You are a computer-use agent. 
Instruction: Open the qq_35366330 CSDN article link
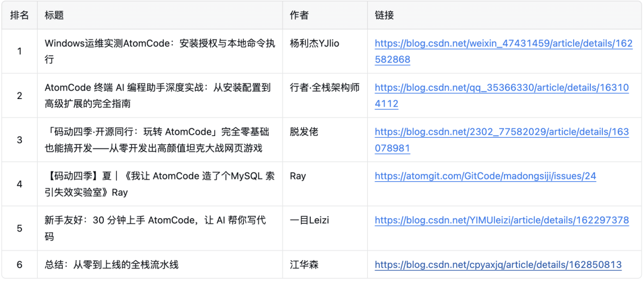tap(501, 95)
